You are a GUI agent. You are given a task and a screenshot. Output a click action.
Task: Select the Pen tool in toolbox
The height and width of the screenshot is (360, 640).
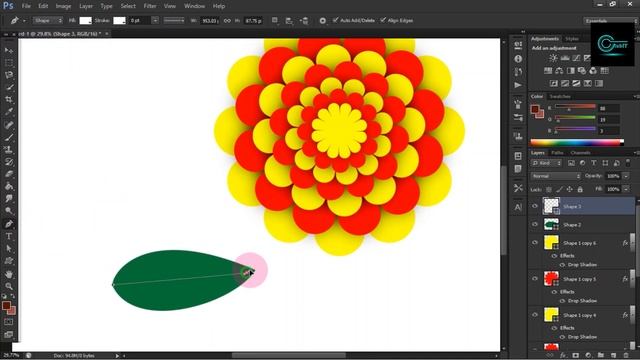click(9, 224)
